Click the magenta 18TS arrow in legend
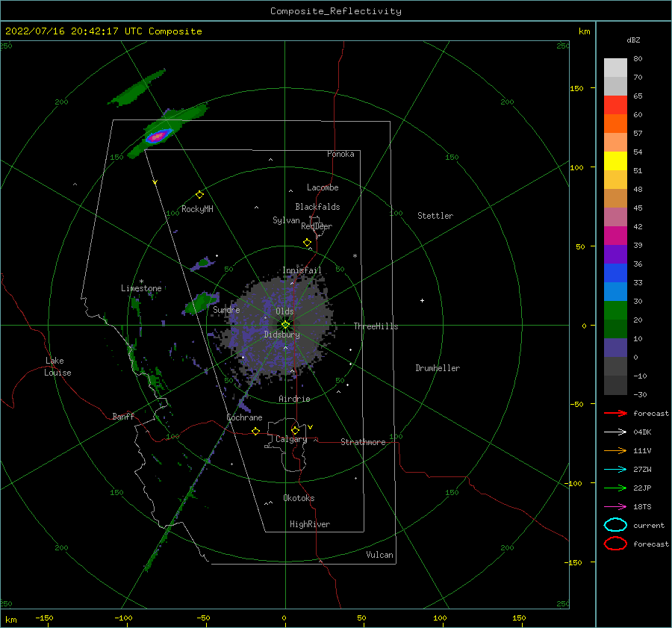This screenshot has height=628, width=672. click(615, 507)
